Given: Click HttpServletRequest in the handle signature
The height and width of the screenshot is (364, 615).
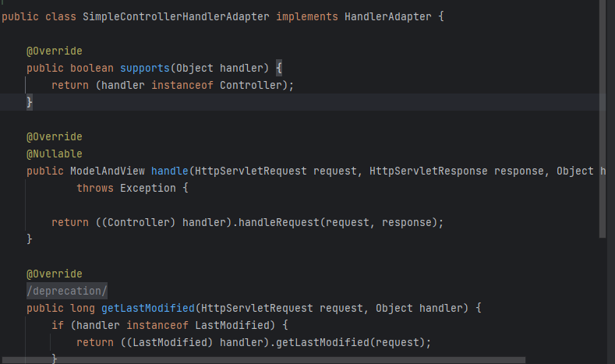Looking at the screenshot, I should 251,171.
